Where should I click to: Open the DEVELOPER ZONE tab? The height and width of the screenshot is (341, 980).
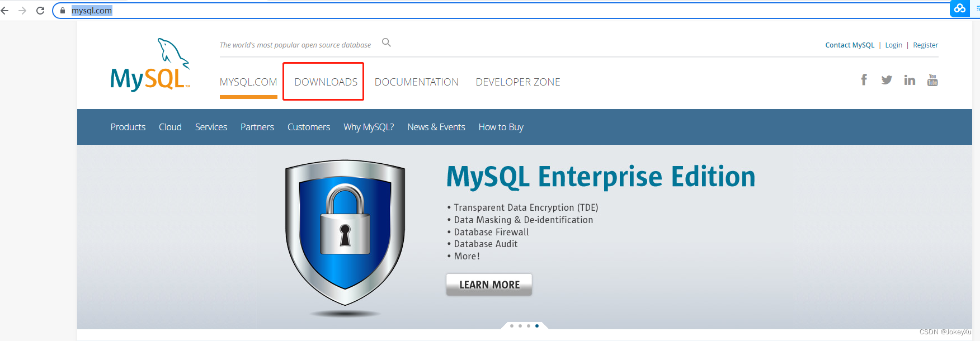tap(518, 82)
